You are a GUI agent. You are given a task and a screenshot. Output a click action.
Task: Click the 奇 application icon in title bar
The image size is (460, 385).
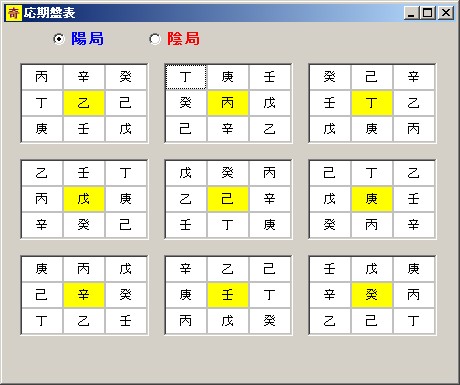pos(14,13)
